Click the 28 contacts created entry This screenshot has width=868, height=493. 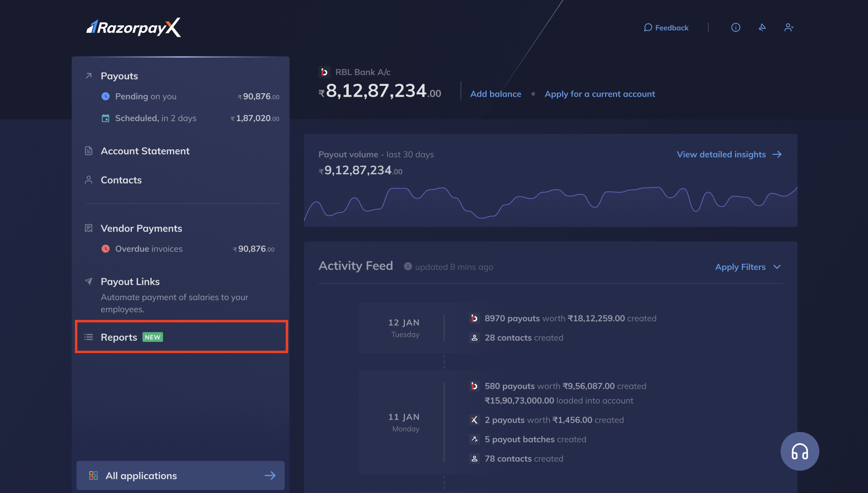tap(524, 338)
